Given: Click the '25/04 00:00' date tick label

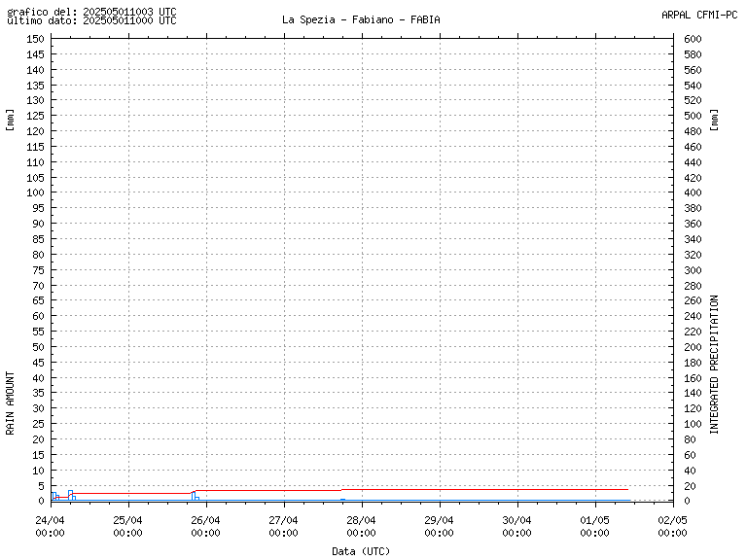Looking at the screenshot, I should [127, 526].
